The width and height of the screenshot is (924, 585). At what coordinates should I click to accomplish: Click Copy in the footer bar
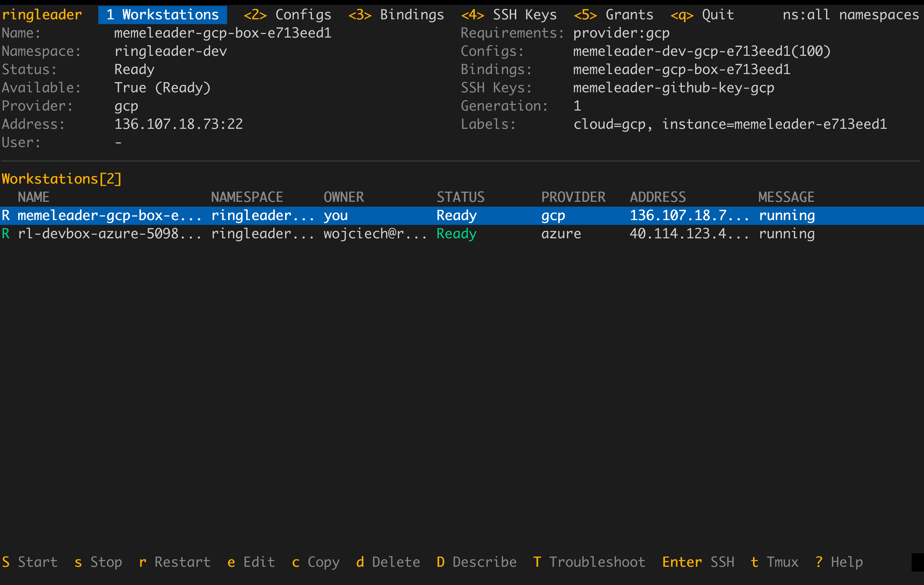click(x=315, y=562)
